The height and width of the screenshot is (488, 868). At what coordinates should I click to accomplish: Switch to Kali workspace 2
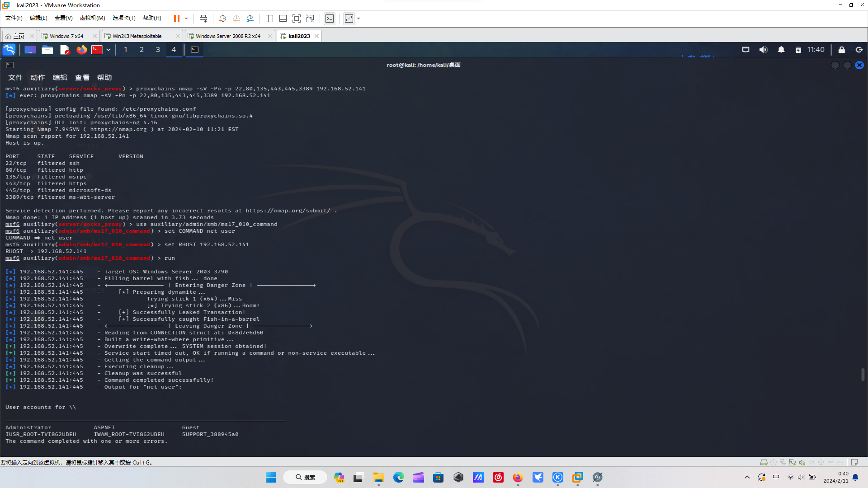(142, 50)
